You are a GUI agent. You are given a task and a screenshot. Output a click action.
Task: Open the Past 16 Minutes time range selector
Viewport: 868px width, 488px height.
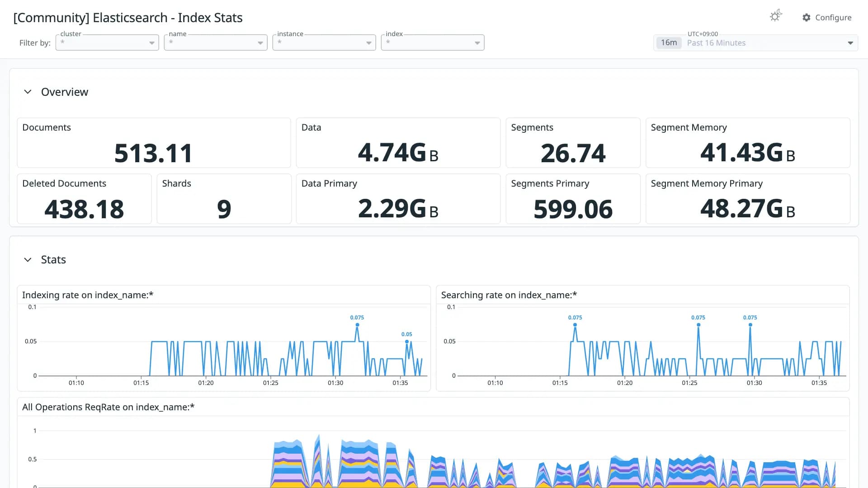(755, 43)
